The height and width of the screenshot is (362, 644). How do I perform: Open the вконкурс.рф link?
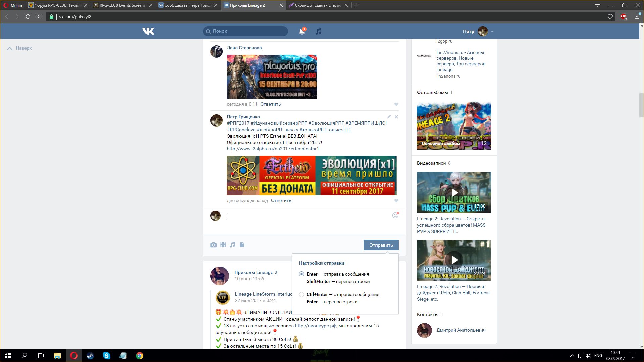tap(315, 326)
